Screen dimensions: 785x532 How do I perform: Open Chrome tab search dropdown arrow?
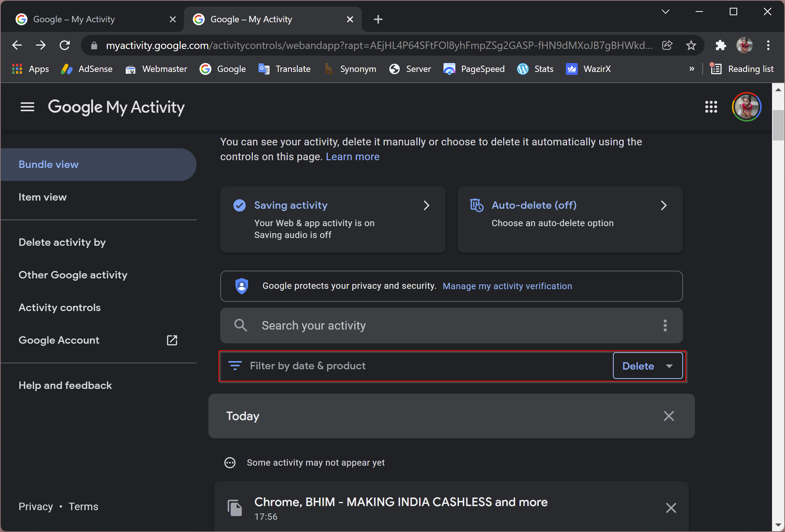click(x=666, y=11)
